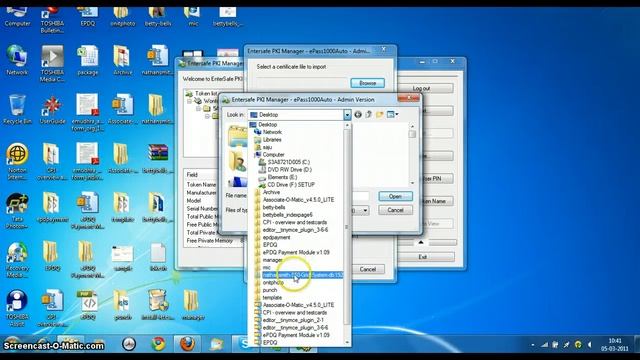Select the TOSHIBA Assist desktop icon

pos(17,309)
